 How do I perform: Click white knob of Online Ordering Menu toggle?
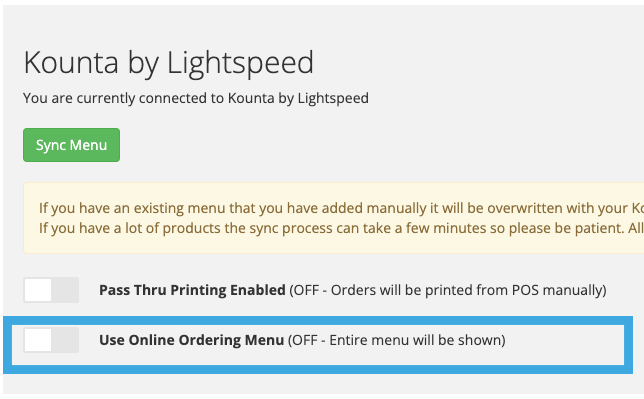pyautogui.click(x=38, y=340)
